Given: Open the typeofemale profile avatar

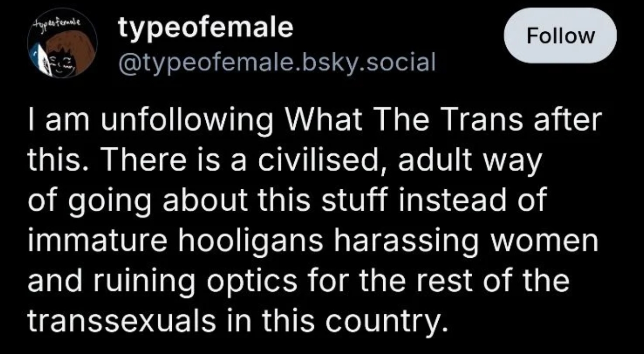Looking at the screenshot, I should [x=62, y=49].
